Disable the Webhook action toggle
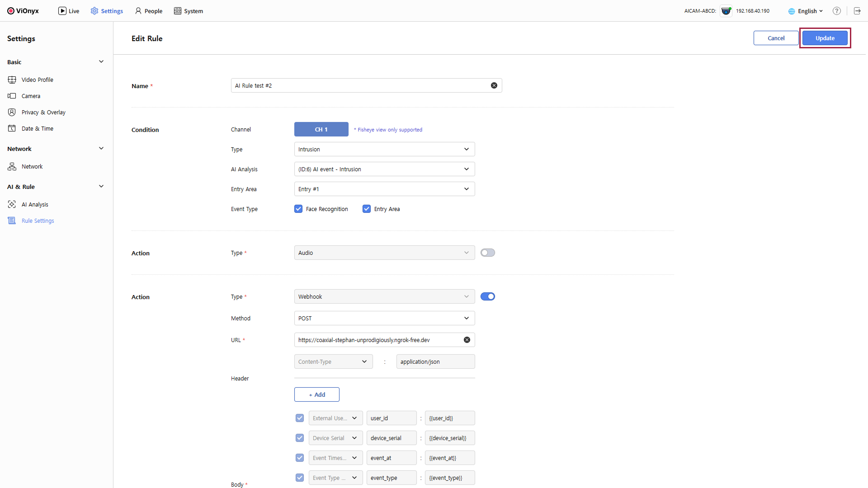868x488 pixels. coord(488,296)
